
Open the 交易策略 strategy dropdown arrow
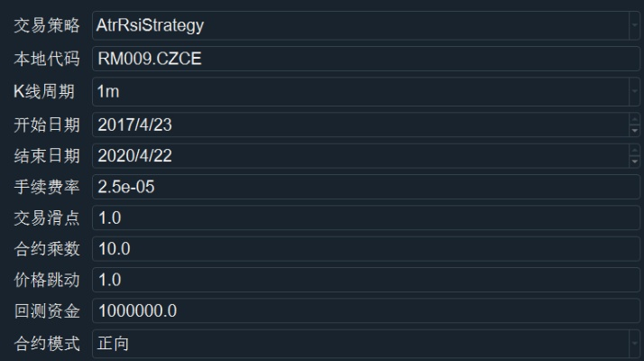[634, 25]
